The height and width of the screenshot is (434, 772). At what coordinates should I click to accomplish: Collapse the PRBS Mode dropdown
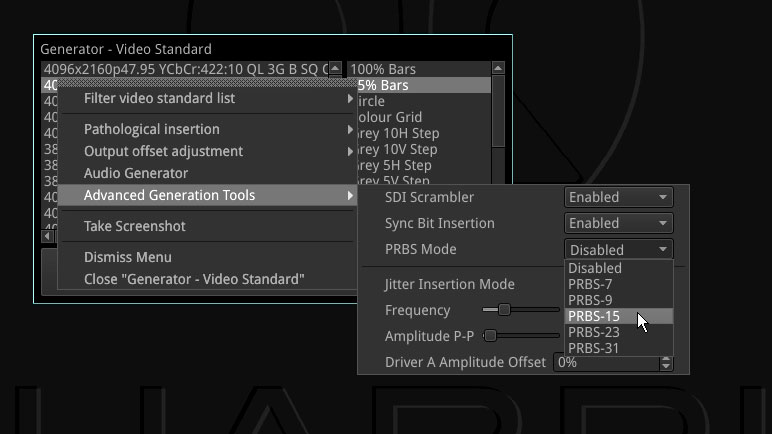[618, 250]
